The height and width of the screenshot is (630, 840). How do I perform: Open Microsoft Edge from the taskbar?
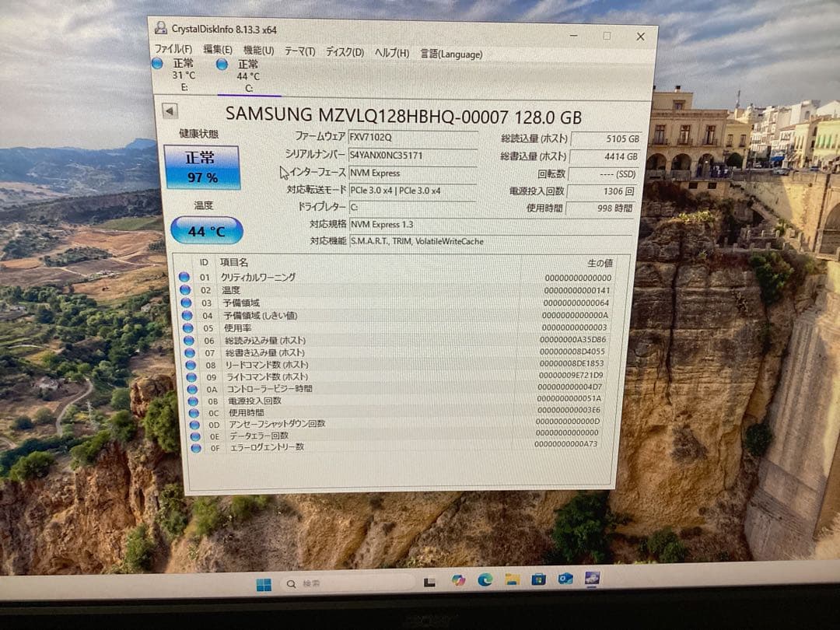pyautogui.click(x=485, y=581)
